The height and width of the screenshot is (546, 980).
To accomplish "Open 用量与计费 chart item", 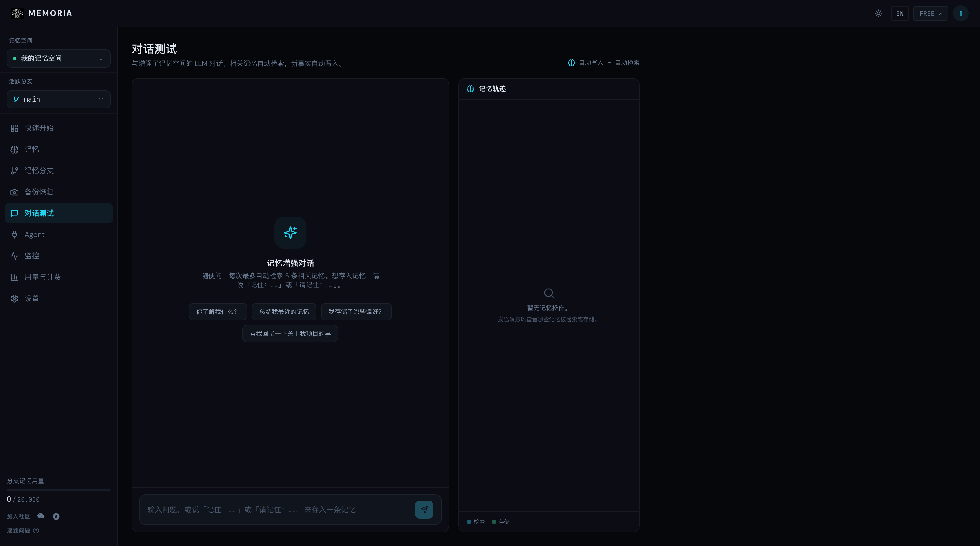I will click(59, 277).
